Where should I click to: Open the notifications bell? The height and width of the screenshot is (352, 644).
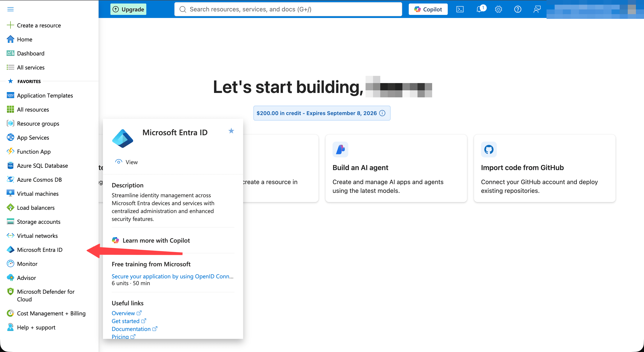point(479,9)
